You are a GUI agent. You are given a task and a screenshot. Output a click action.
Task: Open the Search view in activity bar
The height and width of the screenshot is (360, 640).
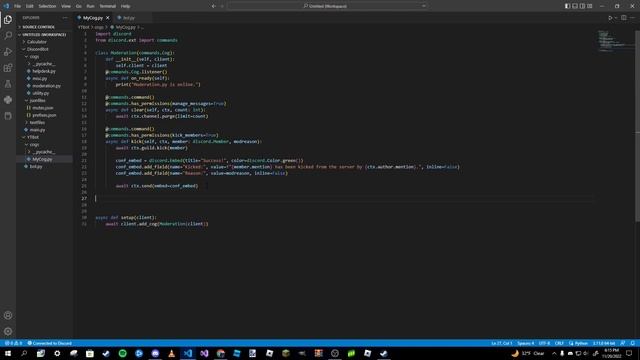coord(8,36)
